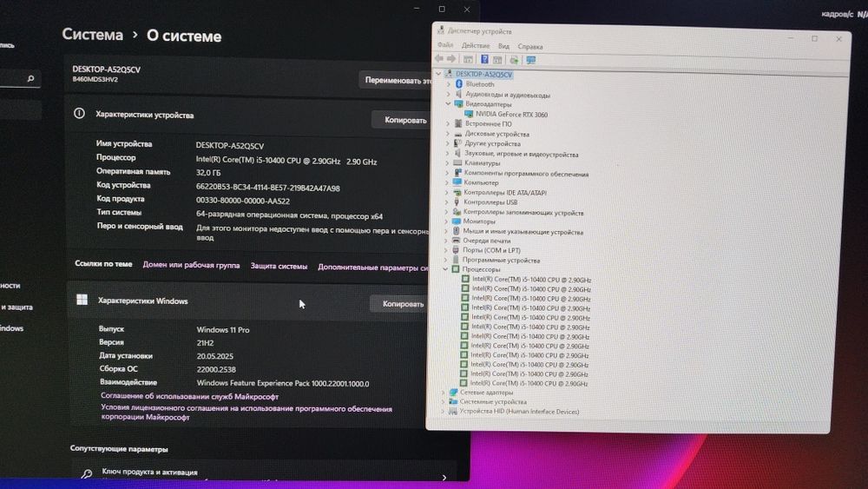Toggle the console tree pane toolbar icon
Image resolution: width=868 pixels, height=489 pixels.
point(468,59)
